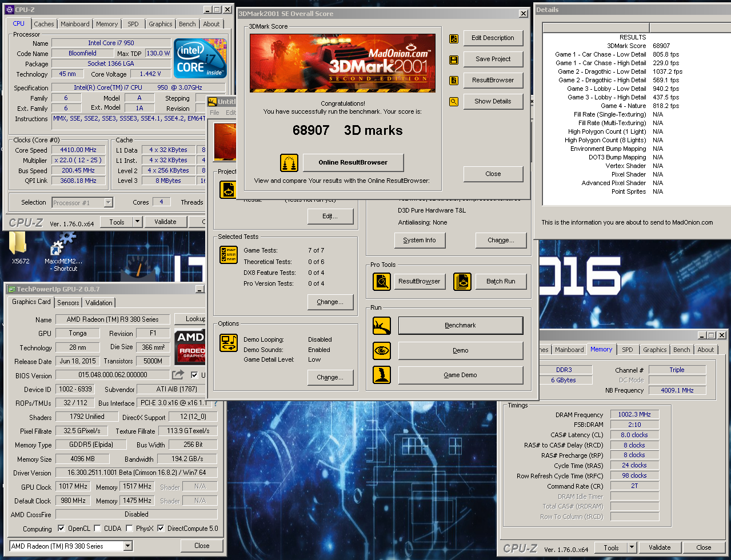Toggle the UEFI checkbox next to BIOS version
This screenshot has height=560, width=731.
194,375
